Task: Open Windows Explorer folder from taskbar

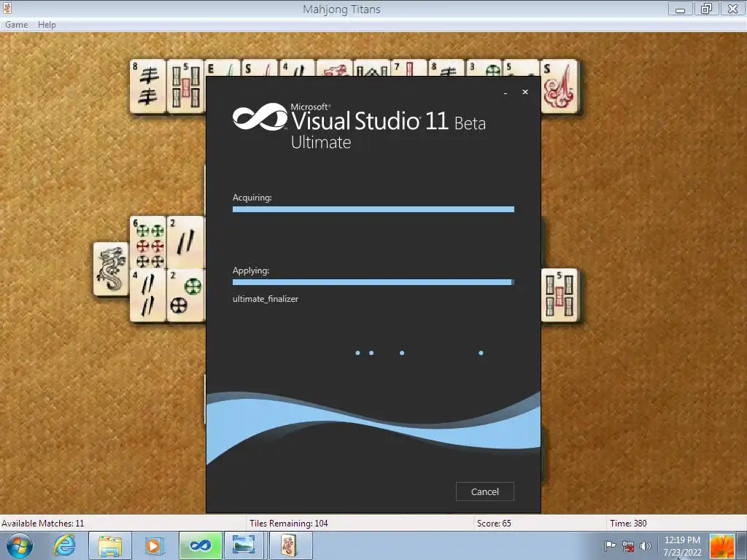Action: (110, 545)
